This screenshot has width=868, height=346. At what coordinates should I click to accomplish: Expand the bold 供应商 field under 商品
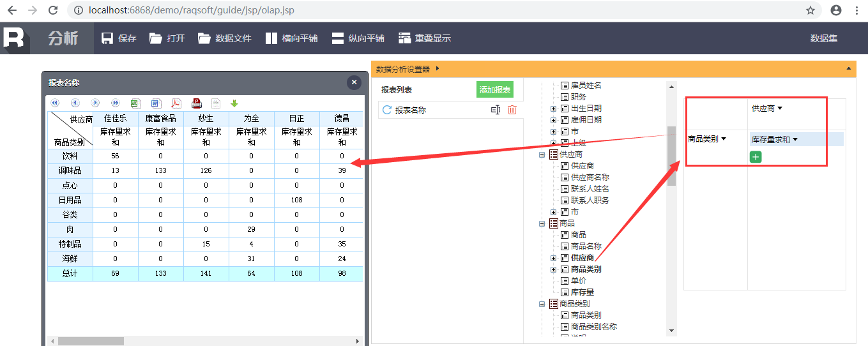tap(553, 258)
